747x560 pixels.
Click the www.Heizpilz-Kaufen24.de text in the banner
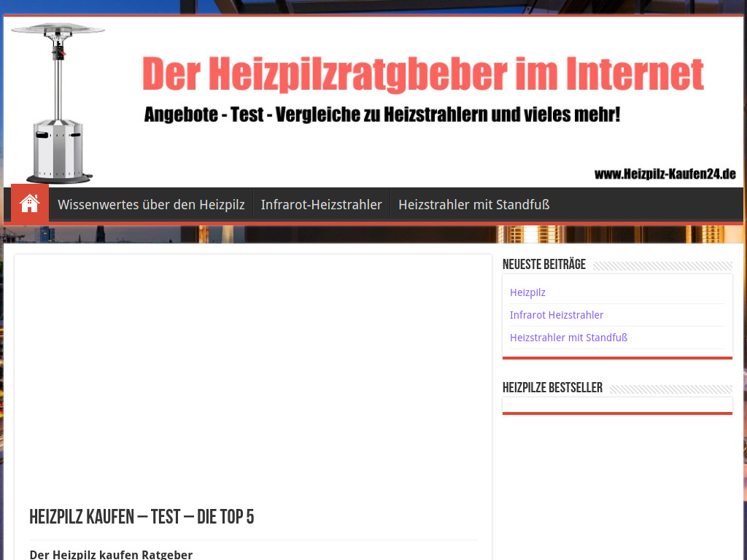click(665, 175)
